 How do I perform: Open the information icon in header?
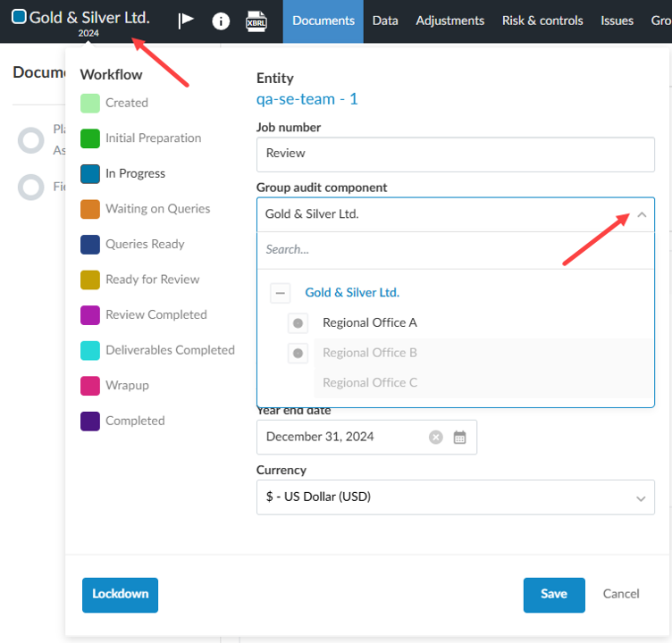[221, 21]
